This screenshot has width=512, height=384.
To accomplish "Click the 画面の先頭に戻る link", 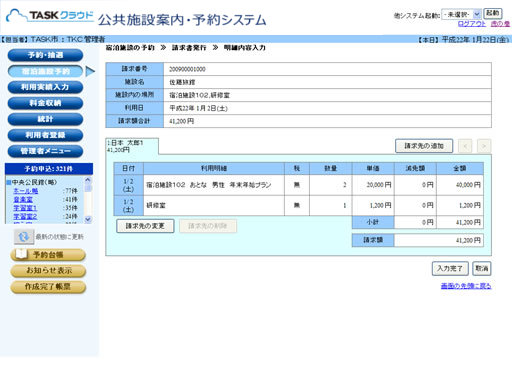I will coord(466,286).
